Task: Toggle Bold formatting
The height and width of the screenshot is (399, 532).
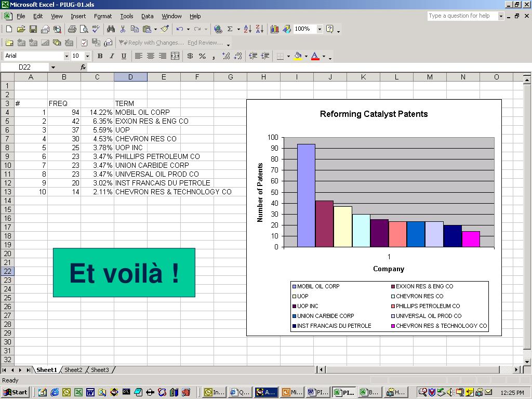Action: (100, 56)
